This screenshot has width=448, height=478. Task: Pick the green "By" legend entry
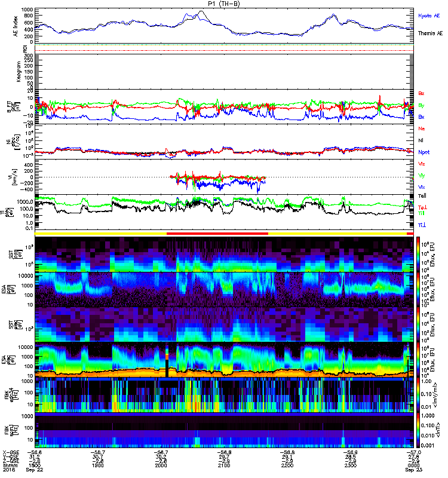coord(421,105)
